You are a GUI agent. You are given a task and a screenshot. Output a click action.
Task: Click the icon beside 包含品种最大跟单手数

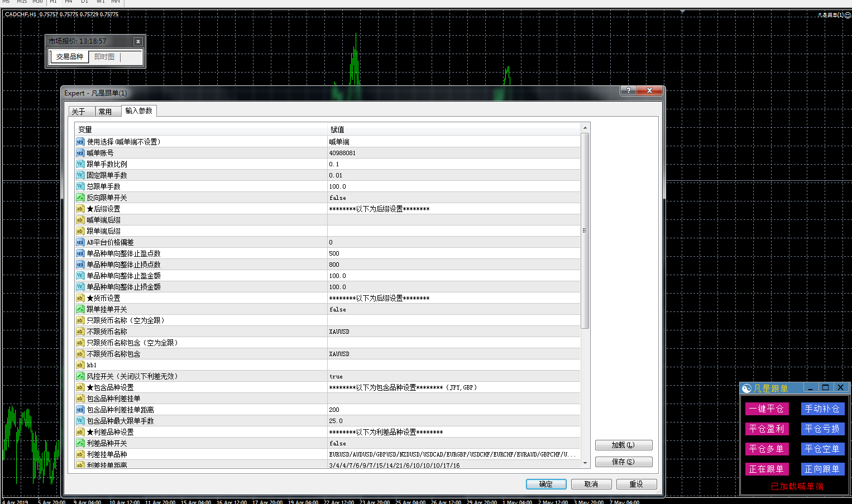coord(80,421)
